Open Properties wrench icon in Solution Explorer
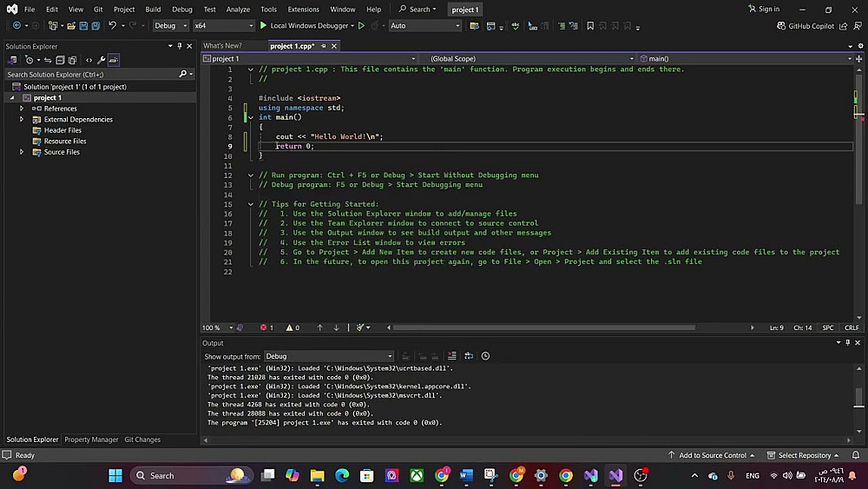This screenshot has height=489, width=868. [101, 60]
